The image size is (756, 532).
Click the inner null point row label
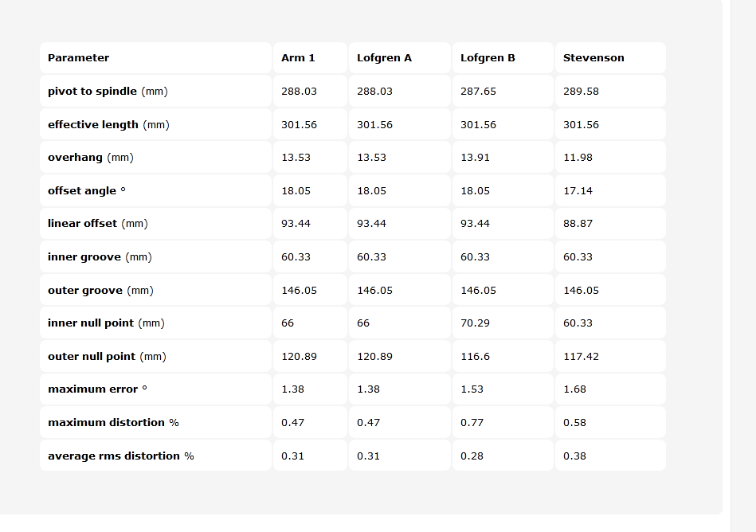(x=106, y=323)
